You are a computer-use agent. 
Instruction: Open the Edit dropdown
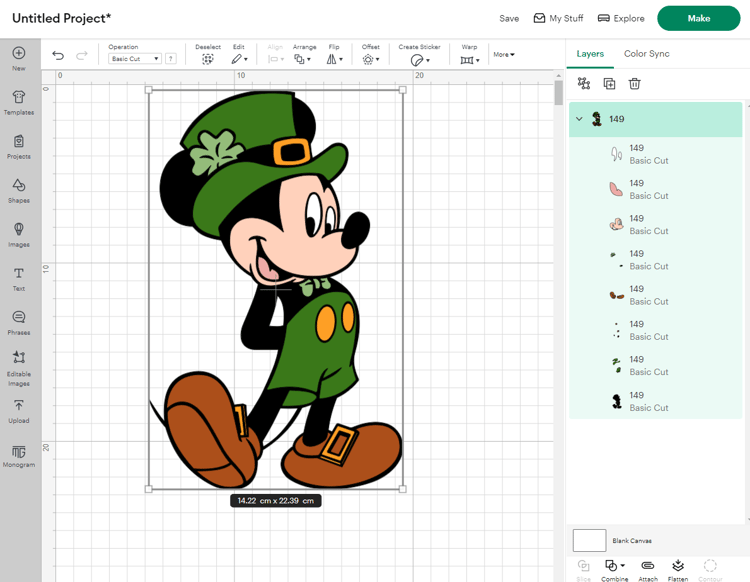point(239,59)
